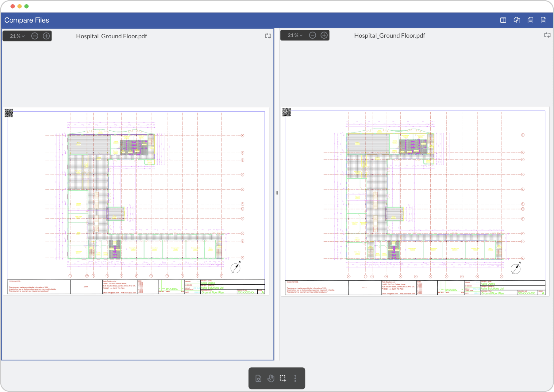The height and width of the screenshot is (392, 554).
Task: Click the right Hospital_Ground Floor.pdf title
Action: [x=390, y=36]
